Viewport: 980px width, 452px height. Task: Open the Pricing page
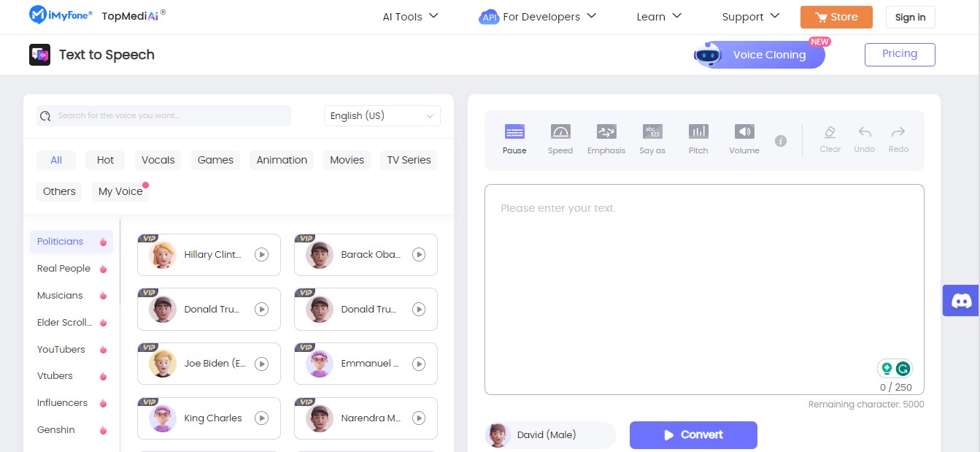[x=900, y=54]
